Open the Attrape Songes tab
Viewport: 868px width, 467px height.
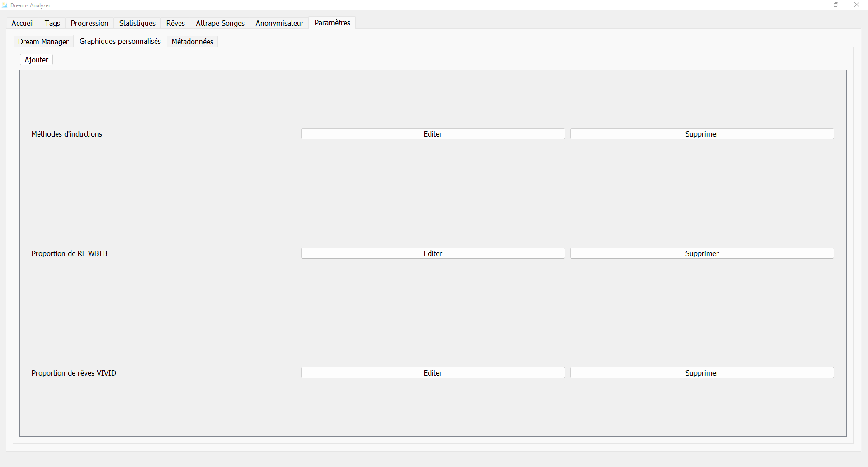click(220, 23)
